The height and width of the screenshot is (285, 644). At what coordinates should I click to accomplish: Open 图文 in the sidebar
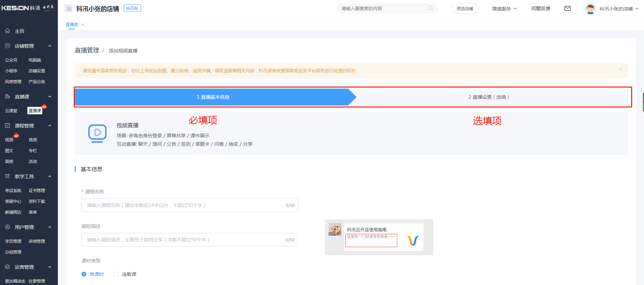[9, 150]
